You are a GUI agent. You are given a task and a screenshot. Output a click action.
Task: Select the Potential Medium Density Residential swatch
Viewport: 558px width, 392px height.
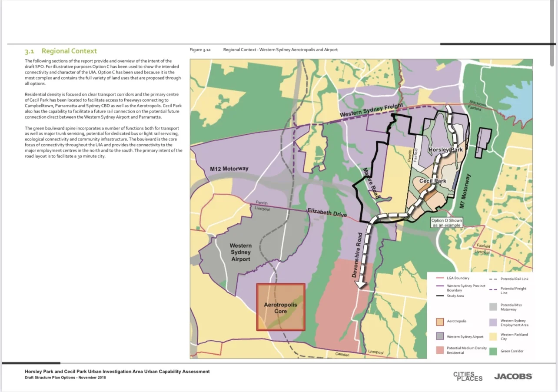[439, 351]
